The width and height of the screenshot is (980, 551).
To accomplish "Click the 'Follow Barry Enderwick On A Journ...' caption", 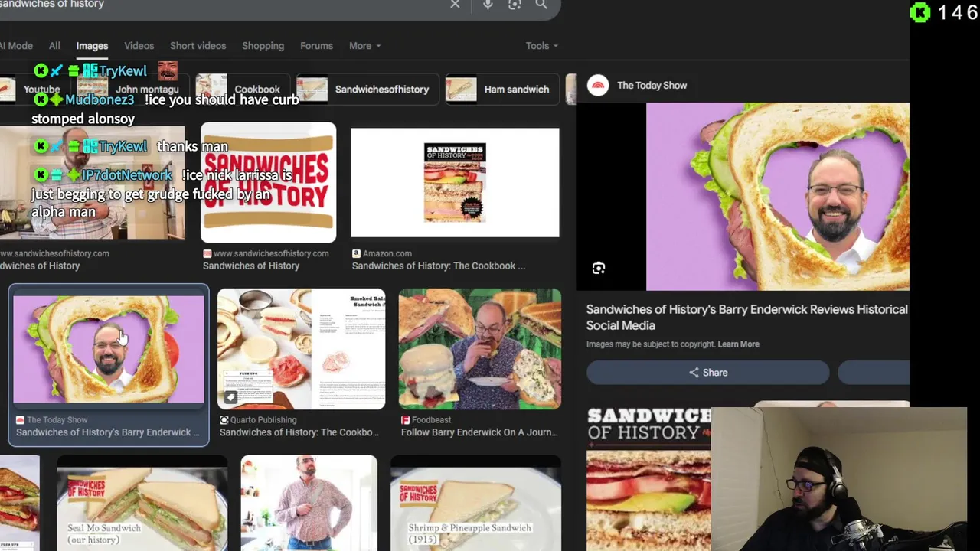I will click(479, 432).
